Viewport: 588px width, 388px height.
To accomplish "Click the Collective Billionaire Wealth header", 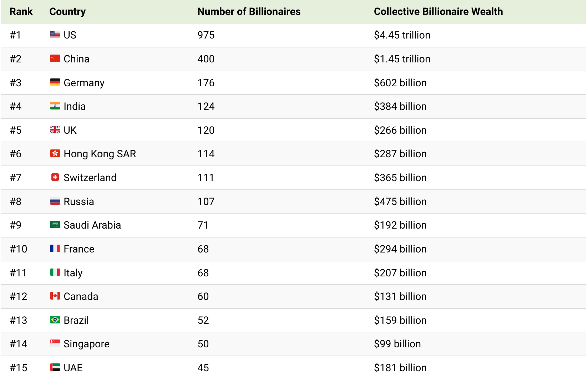I will (x=439, y=11).
